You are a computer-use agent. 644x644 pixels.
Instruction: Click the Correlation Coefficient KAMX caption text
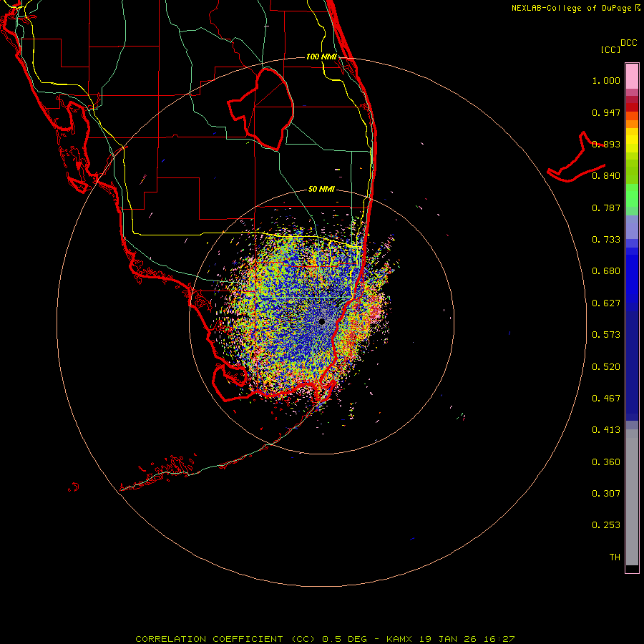[x=325, y=639]
